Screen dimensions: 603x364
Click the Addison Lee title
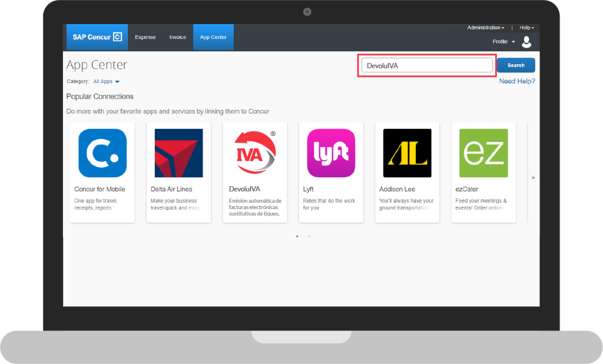coord(397,189)
